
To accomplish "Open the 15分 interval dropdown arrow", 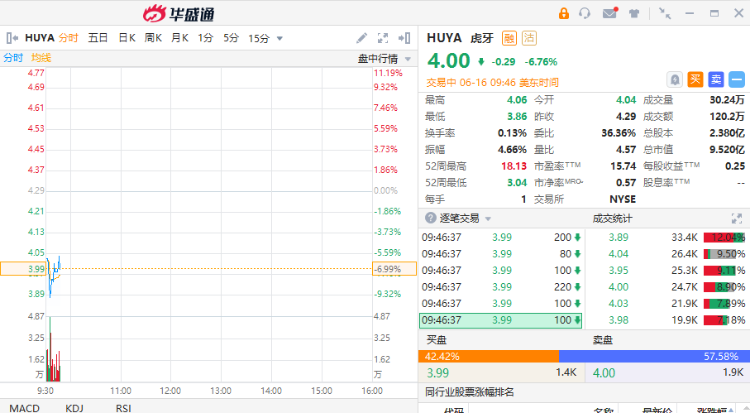I will (280, 39).
